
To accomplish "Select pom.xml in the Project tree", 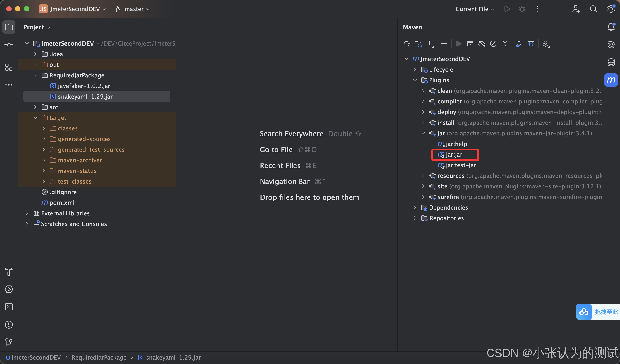I will click(62, 203).
